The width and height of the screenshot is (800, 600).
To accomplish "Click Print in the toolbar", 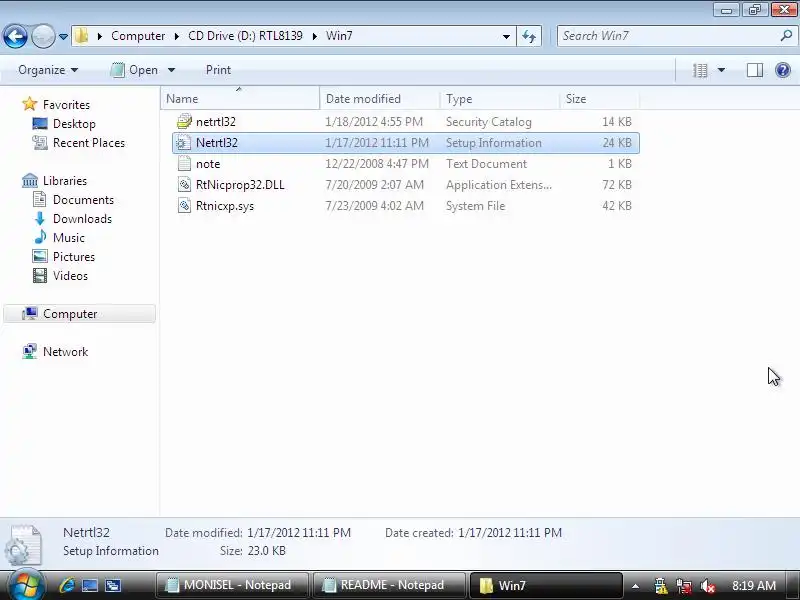I will pos(218,70).
